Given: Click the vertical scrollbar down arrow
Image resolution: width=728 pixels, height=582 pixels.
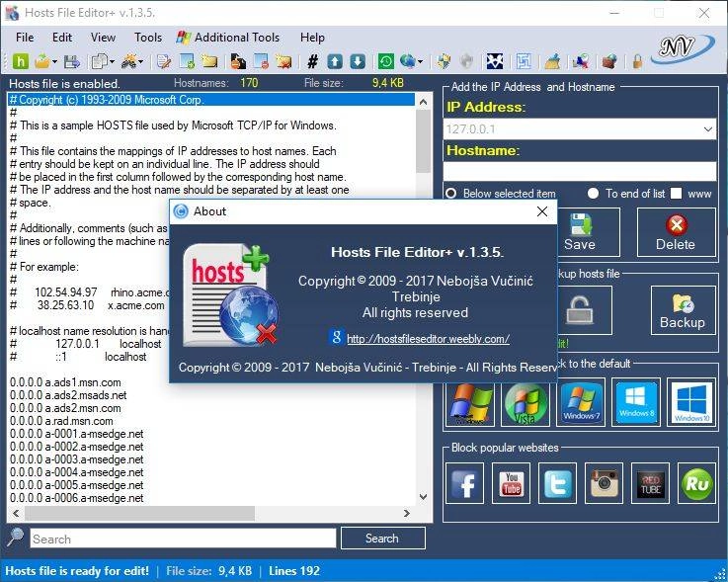Looking at the screenshot, I should [x=423, y=497].
